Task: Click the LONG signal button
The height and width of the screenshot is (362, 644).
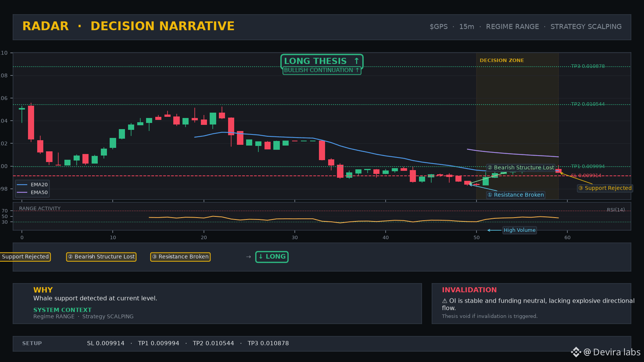Action: [x=272, y=257]
